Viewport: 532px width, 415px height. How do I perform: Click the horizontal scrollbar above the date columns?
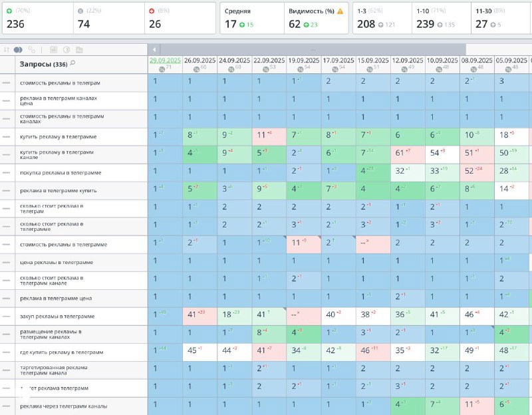coord(313,49)
